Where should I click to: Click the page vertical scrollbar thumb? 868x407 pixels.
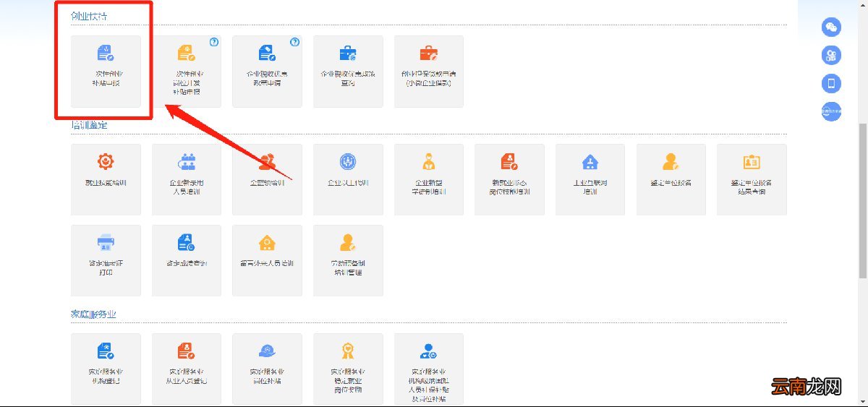point(863,200)
